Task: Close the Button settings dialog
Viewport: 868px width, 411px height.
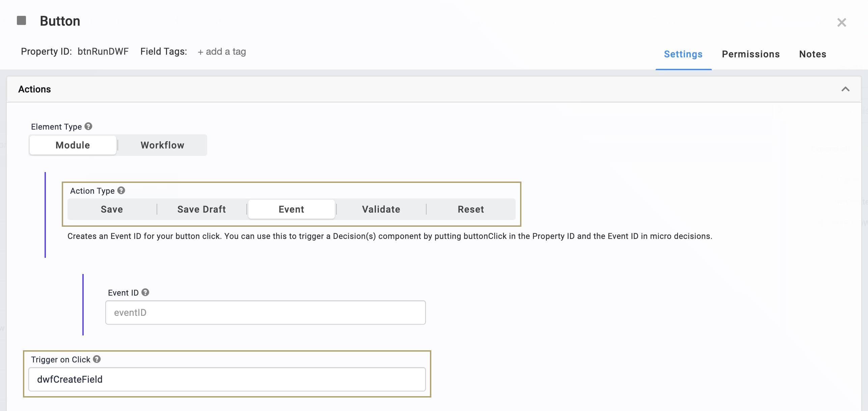Action: click(842, 23)
